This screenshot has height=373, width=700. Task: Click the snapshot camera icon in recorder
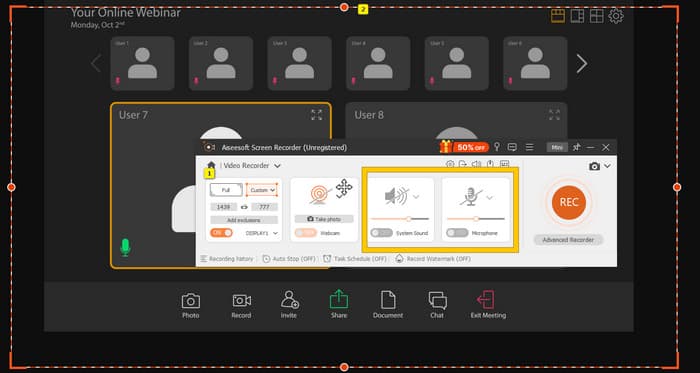594,166
